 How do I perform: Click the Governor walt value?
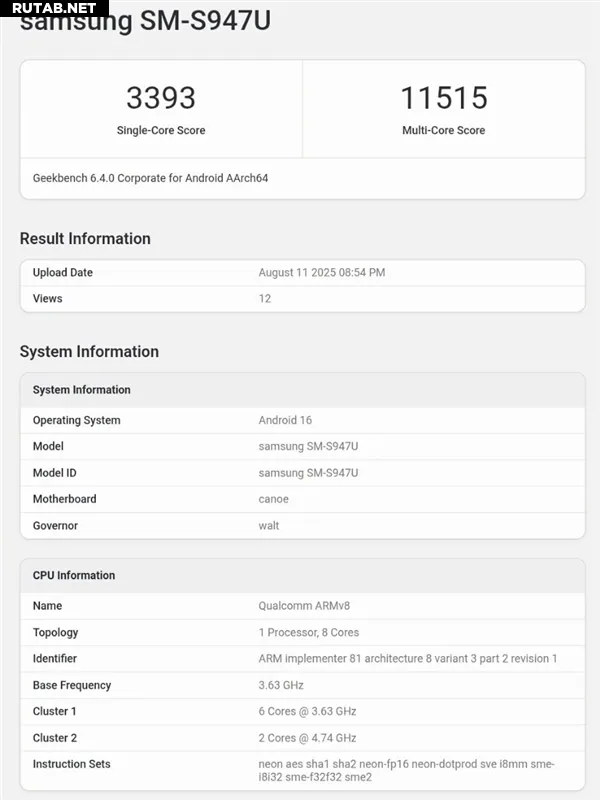click(269, 526)
